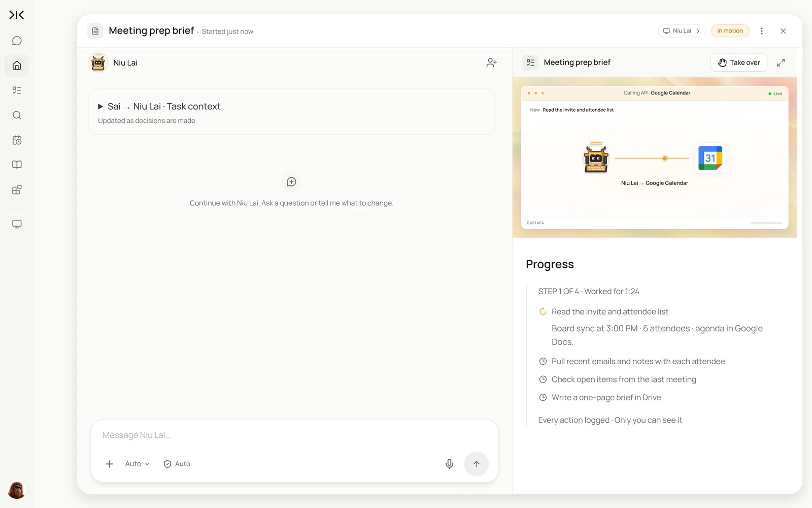Open the task list icon in the sidebar
This screenshot has width=812, height=508.
click(17, 90)
